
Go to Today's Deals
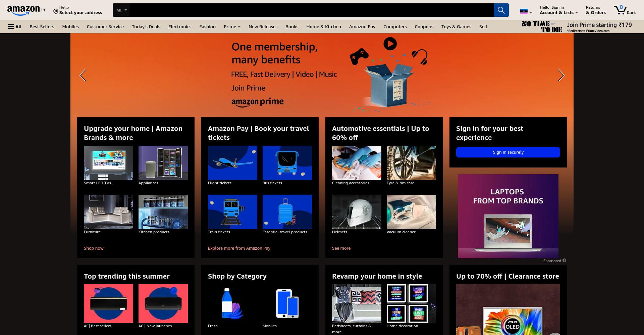146,27
